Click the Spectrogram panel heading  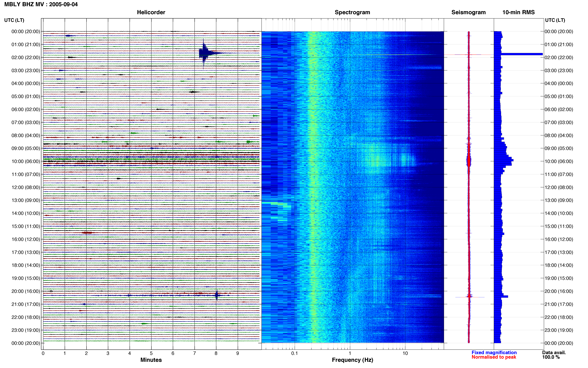pyautogui.click(x=352, y=12)
